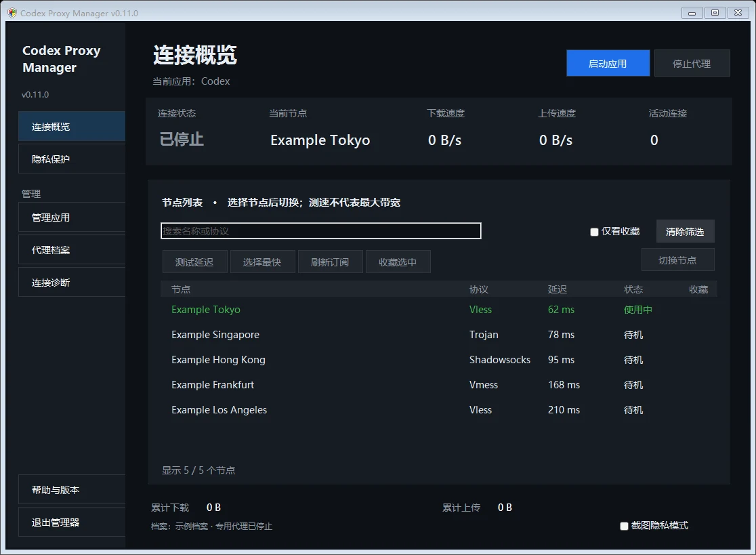Screen dimensions: 756x555
Task: Minimize the Codex Proxy Manager window
Action: point(692,13)
